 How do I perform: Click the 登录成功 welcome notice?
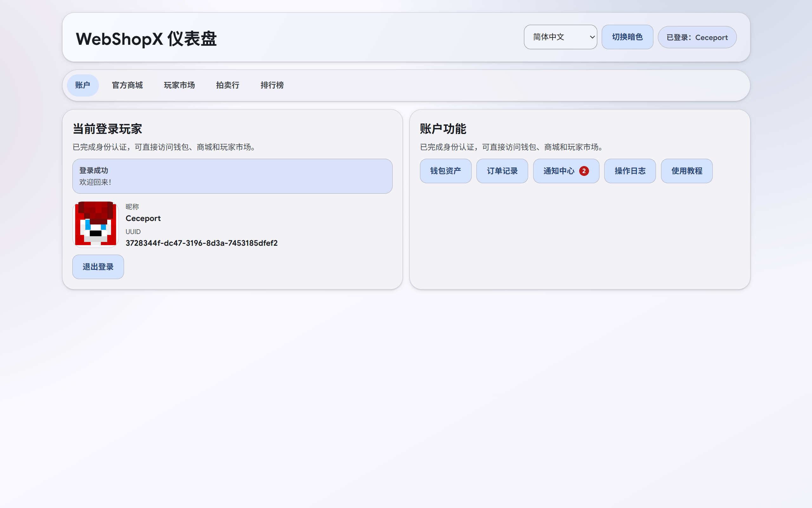point(232,176)
